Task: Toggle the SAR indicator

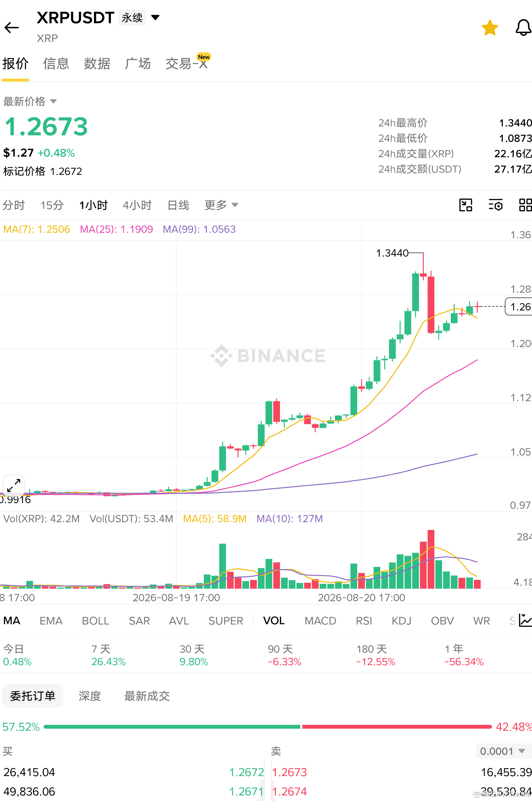Action: 139,621
